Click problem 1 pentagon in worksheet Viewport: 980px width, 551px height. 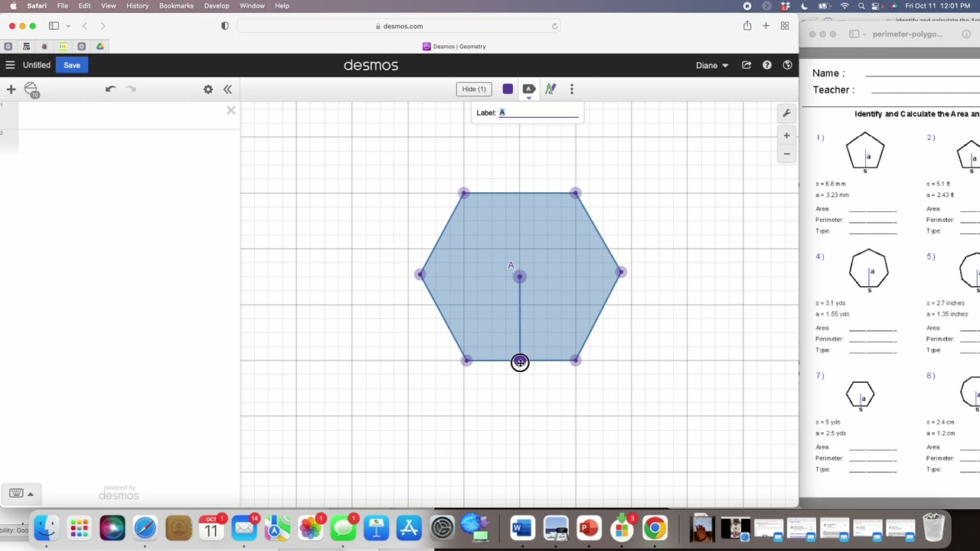865,151
